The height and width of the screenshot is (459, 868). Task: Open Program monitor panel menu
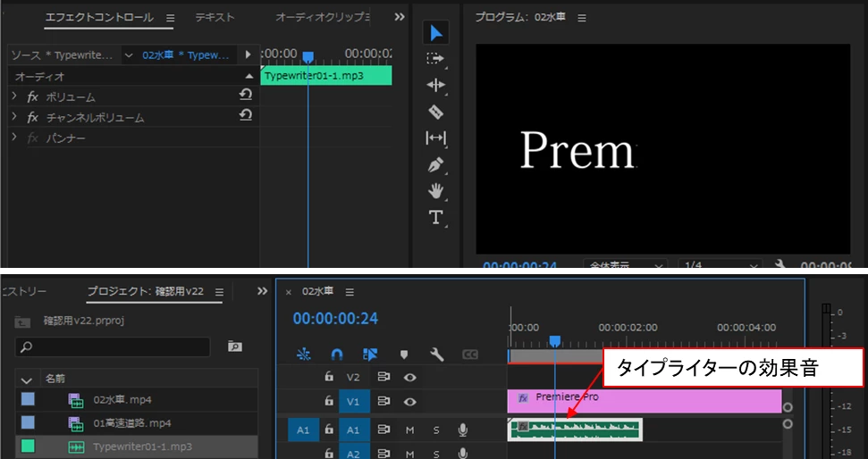(x=581, y=18)
